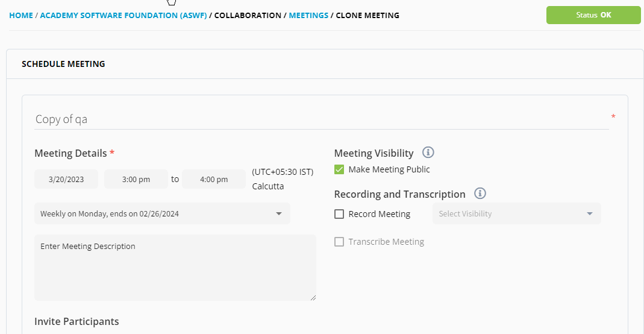
Task: Enable the Record Meeting checkbox
Action: (339, 214)
